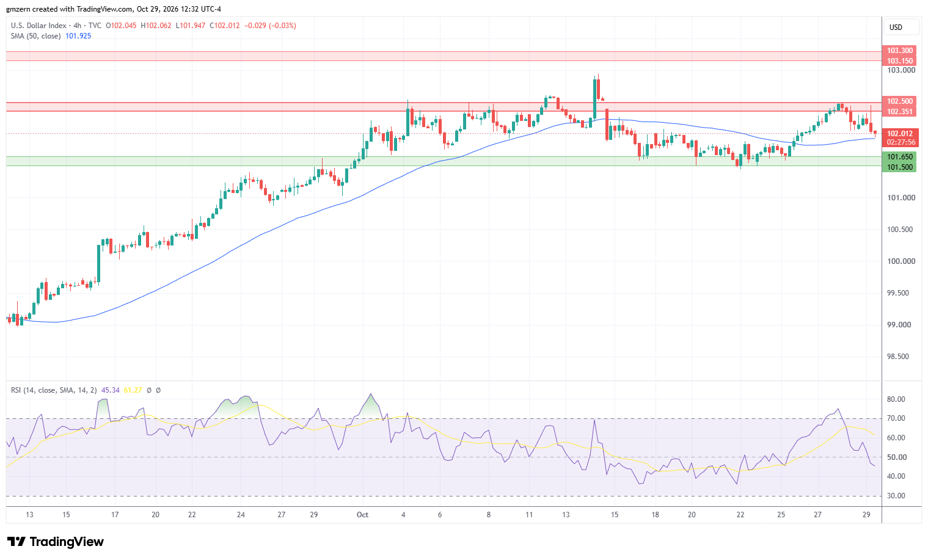Click the bar countdown 02:27:56
This screenshot has width=928, height=560.
[x=900, y=142]
